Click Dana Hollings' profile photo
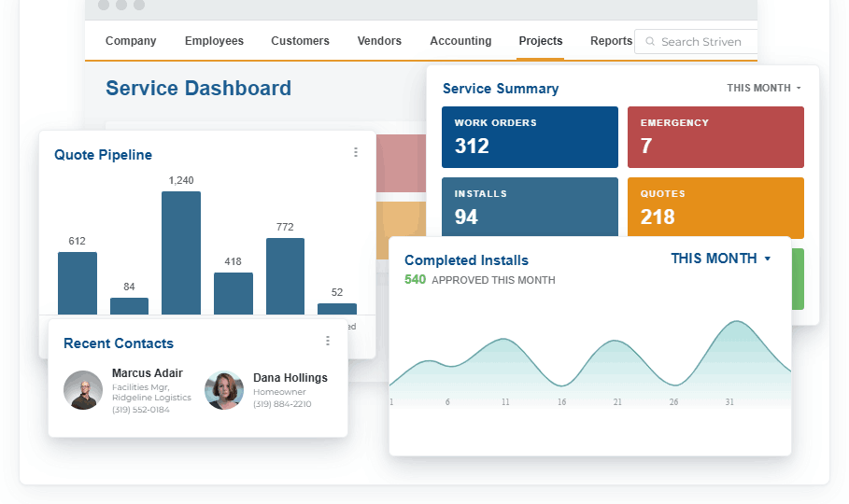 pyautogui.click(x=224, y=390)
